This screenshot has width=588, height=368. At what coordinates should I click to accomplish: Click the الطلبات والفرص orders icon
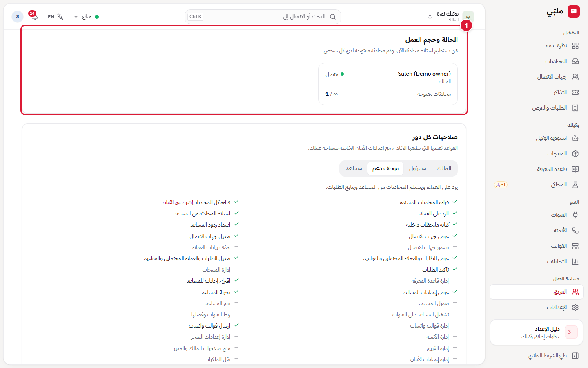[x=575, y=108]
